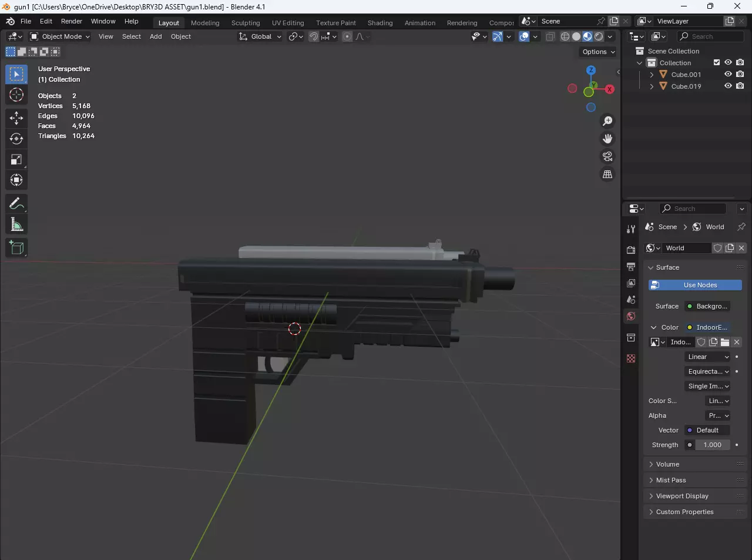The width and height of the screenshot is (752, 560).
Task: Pick the Rotate tool
Action: pos(16,139)
